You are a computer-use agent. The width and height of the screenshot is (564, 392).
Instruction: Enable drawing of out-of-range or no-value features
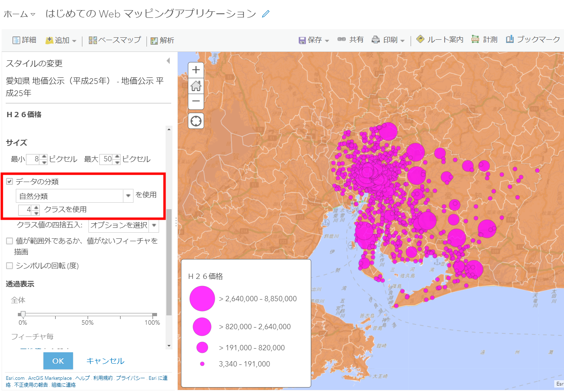coord(10,241)
